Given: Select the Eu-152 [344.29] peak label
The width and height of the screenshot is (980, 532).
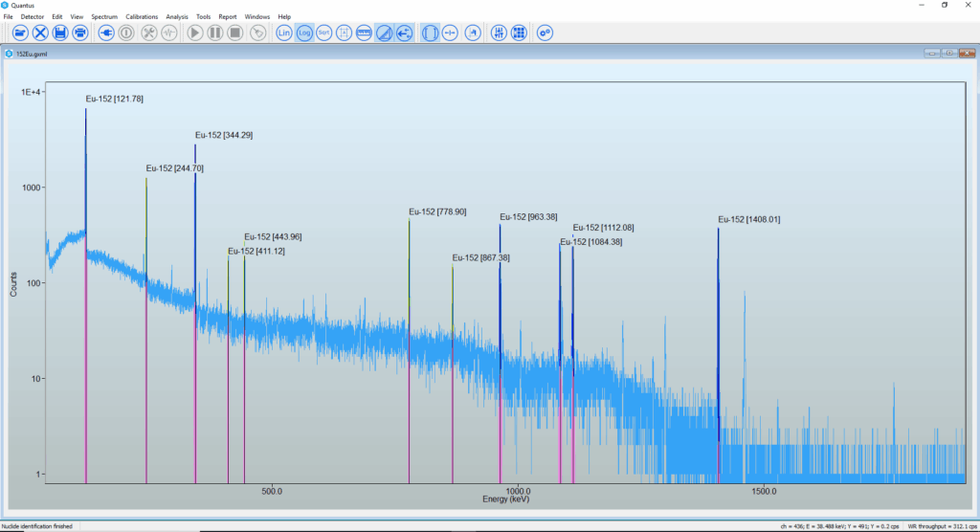Looking at the screenshot, I should tap(224, 135).
